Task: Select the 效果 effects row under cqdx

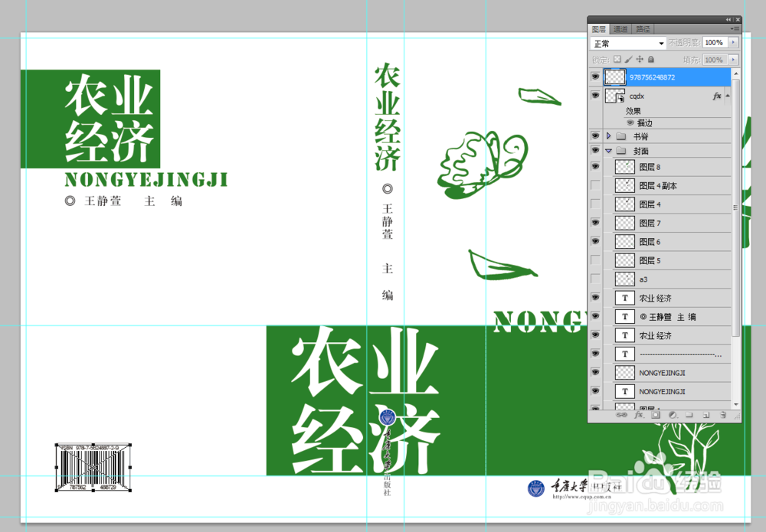Action: (x=633, y=111)
